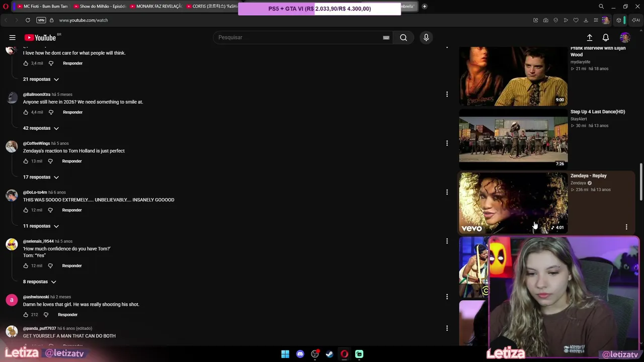Visit the @BallroomXtra channel
Viewport: 644px width, 362px height.
point(37,95)
